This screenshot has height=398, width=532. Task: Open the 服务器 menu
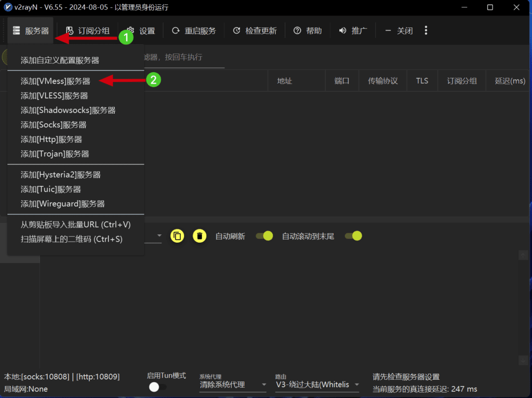coord(31,31)
